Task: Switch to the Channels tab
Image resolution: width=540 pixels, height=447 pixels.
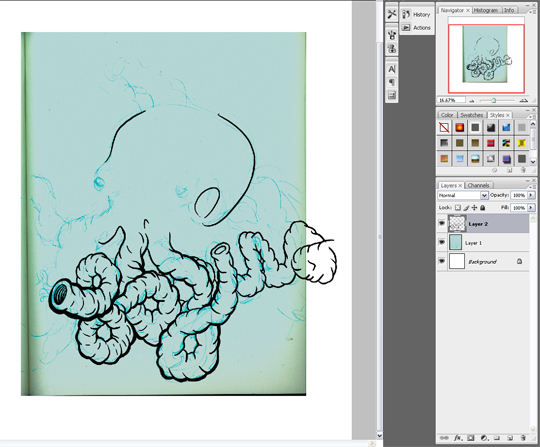Action: 479,185
